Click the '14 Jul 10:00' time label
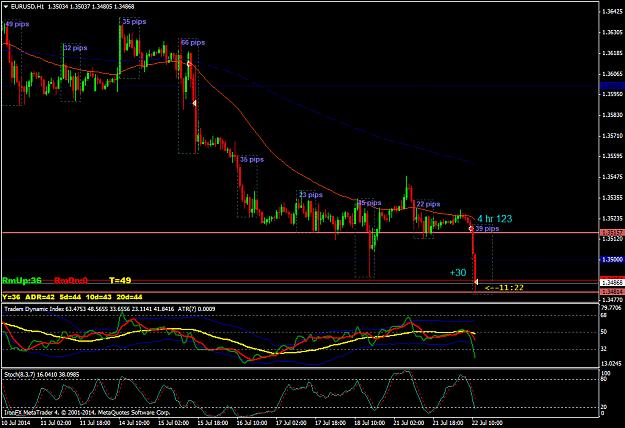The width and height of the screenshot is (625, 428). point(134,423)
